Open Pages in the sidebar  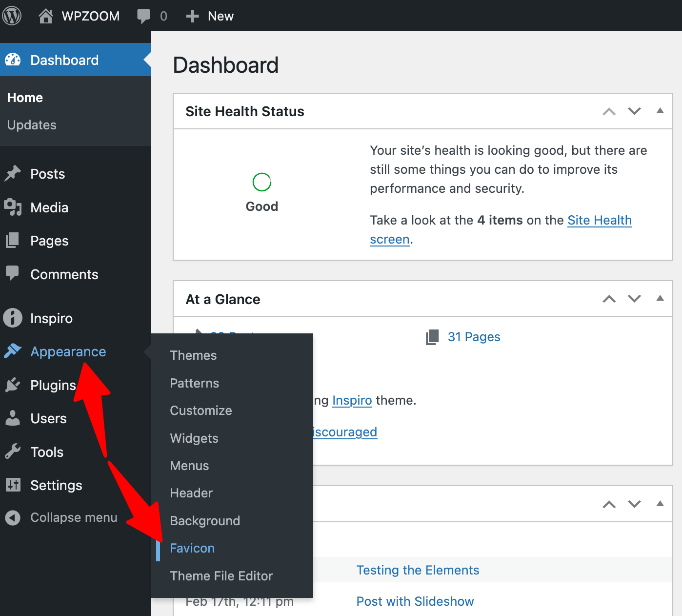pos(49,241)
